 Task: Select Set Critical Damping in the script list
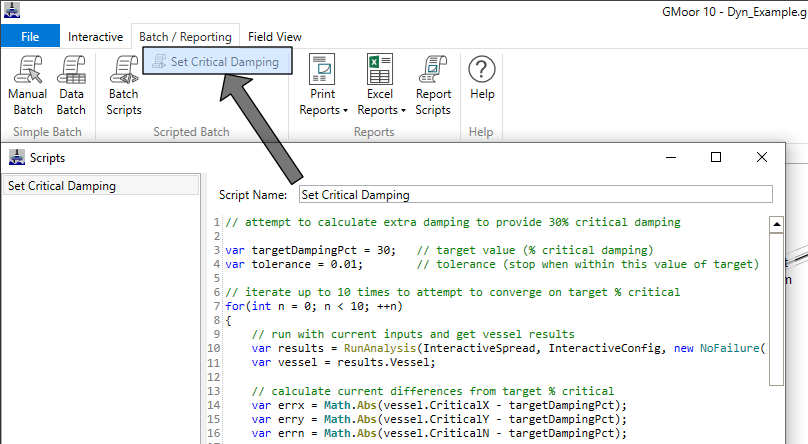[101, 185]
